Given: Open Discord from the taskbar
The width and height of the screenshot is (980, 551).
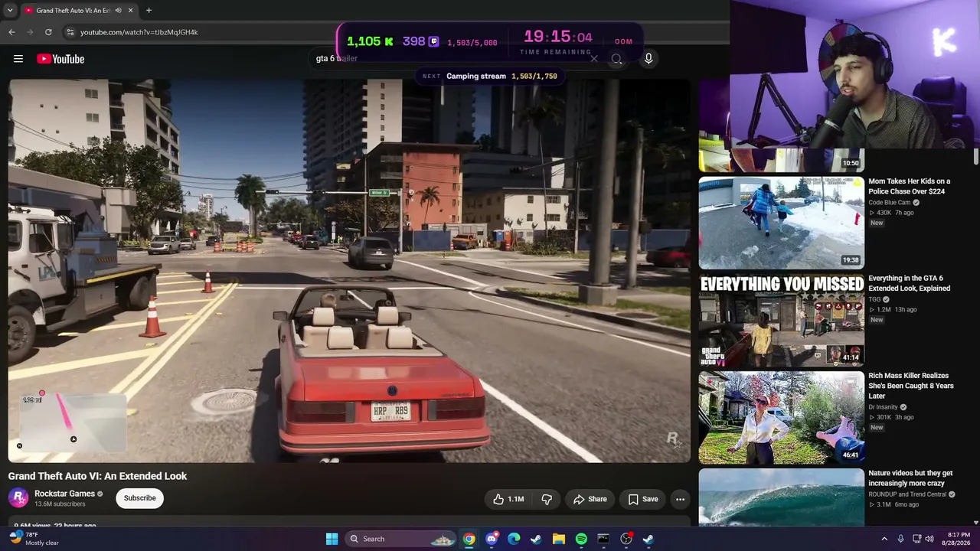Looking at the screenshot, I should coord(492,539).
